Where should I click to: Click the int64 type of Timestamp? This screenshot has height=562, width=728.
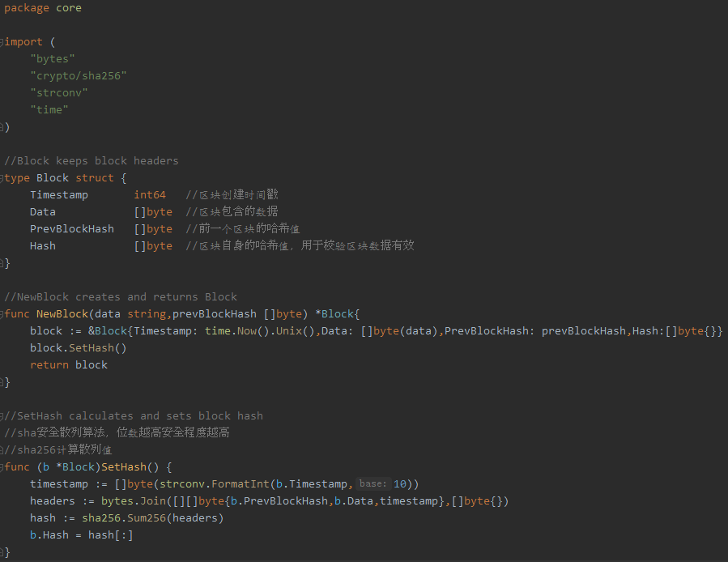(150, 195)
